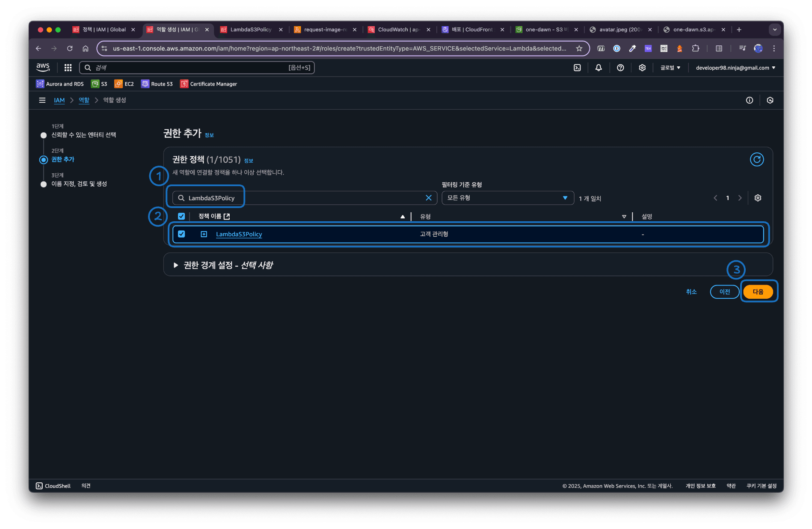Focus the policy search input field

tap(305, 198)
